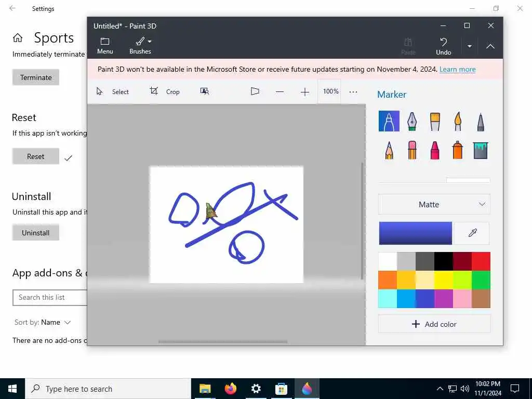The width and height of the screenshot is (532, 399).
Task: Click the current blue color preview
Action: (415, 233)
